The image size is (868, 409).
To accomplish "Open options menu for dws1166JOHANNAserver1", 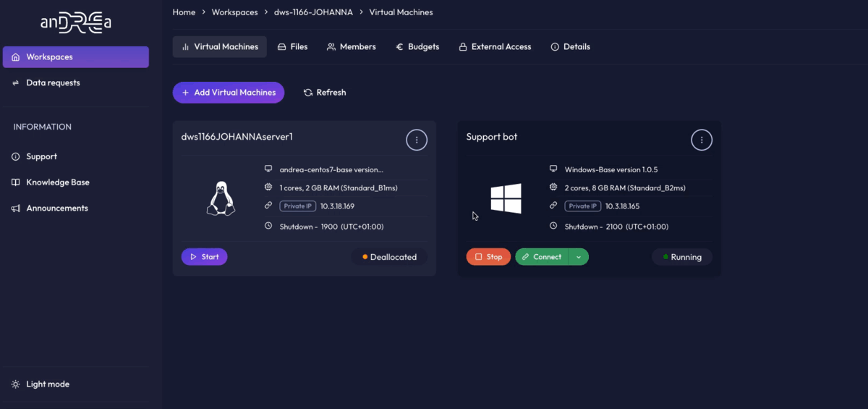I will point(417,140).
